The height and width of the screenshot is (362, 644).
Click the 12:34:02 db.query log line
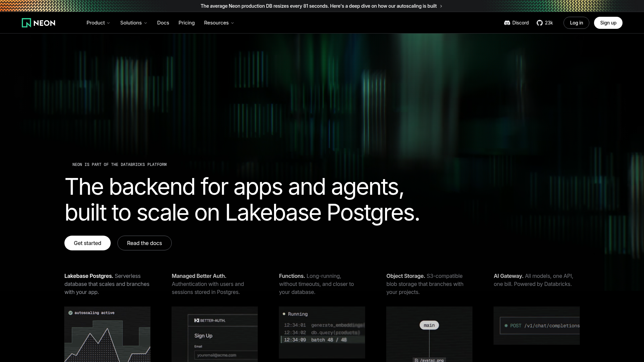tap(322, 333)
